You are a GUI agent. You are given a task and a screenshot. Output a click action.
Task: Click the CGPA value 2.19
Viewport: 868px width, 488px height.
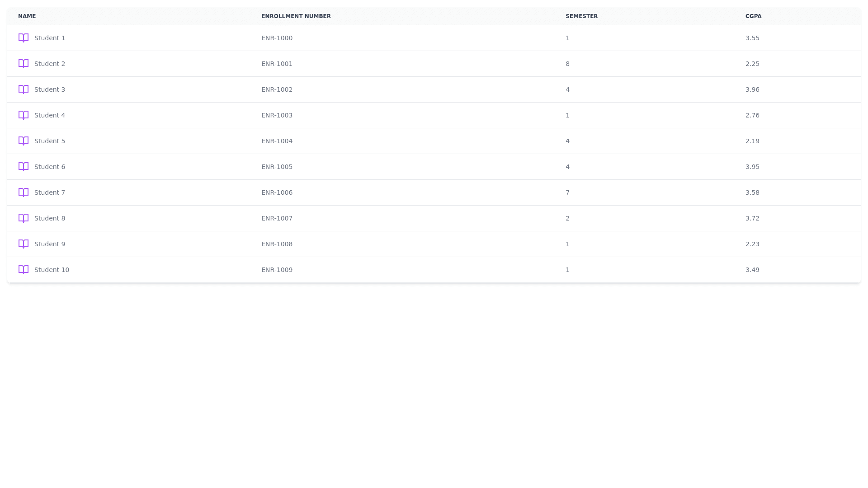click(752, 141)
